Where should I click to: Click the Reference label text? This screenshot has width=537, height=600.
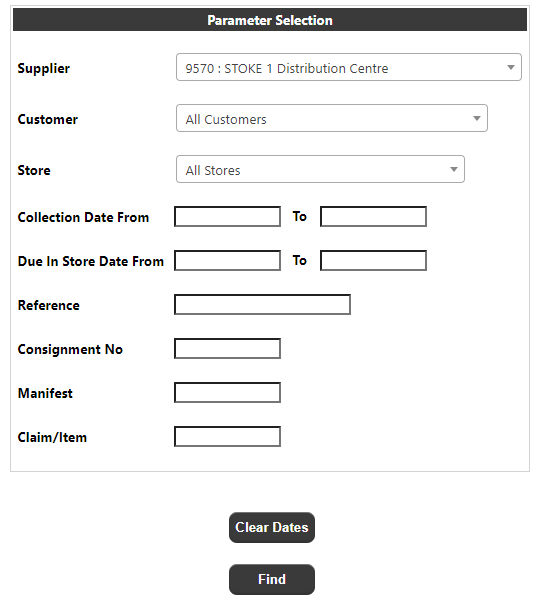pos(49,305)
